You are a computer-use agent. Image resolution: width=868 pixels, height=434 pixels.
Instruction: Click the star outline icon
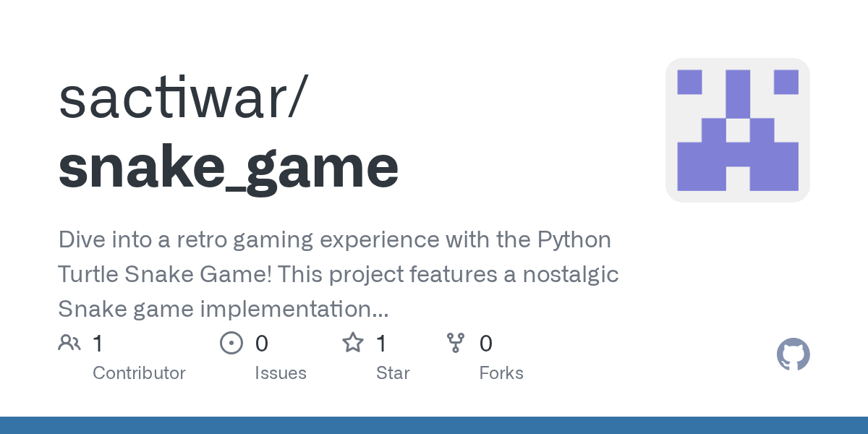tap(353, 343)
